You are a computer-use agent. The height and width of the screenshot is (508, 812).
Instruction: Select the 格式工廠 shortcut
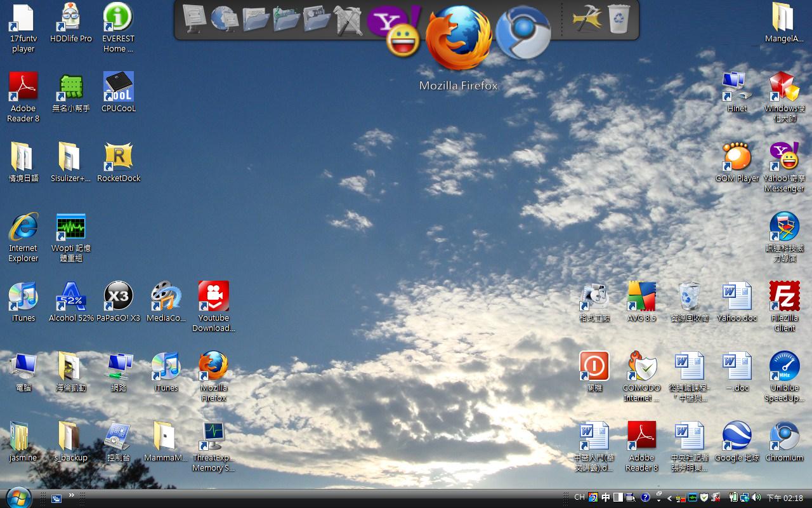pos(594,302)
